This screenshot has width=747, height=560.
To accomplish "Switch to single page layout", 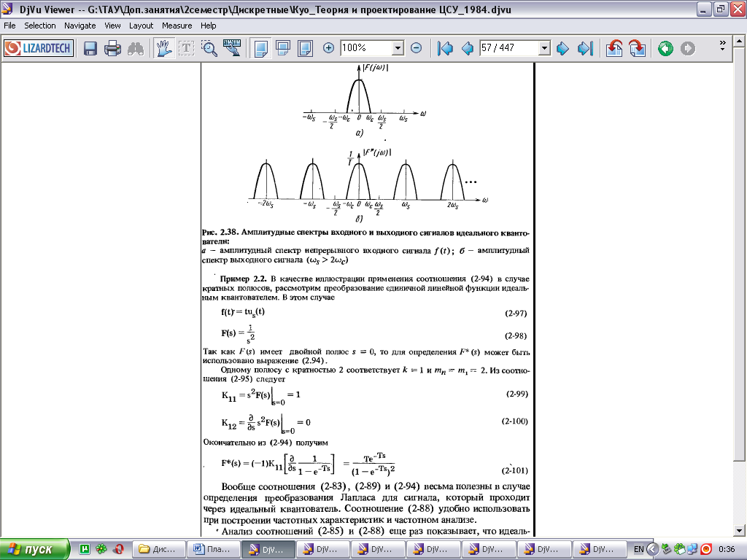I will pyautogui.click(x=260, y=48).
